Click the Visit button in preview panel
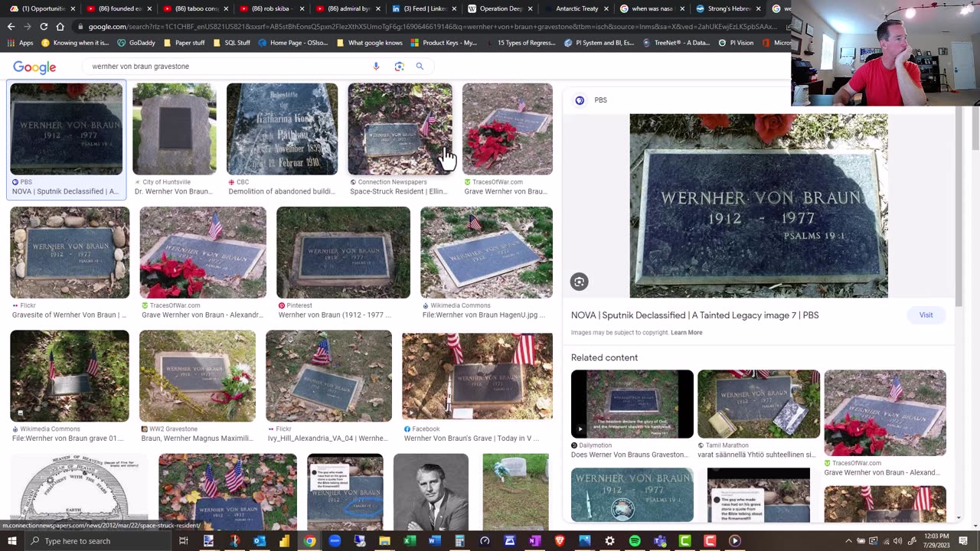 coord(926,315)
